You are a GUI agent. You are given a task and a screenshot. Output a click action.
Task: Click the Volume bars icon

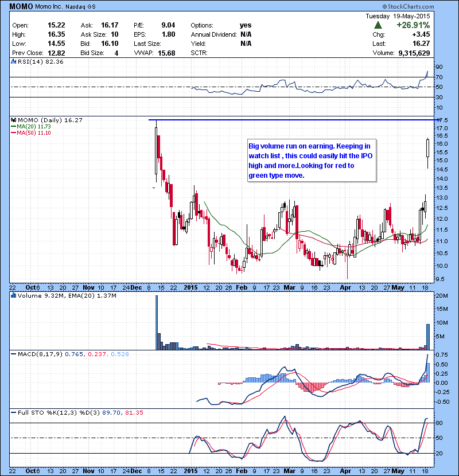pos(13,295)
